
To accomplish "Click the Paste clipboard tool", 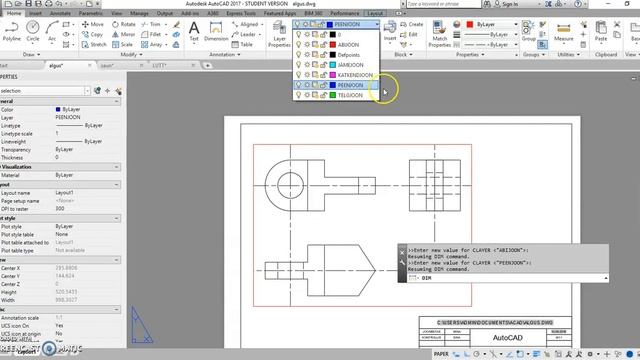I will (x=601, y=31).
